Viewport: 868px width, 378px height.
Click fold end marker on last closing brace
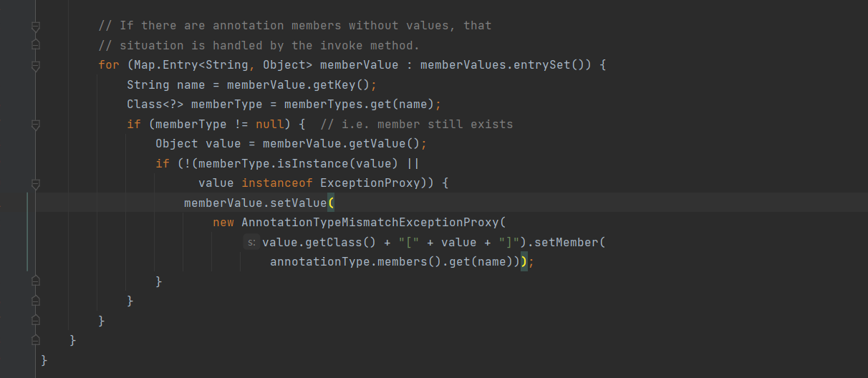point(35,359)
